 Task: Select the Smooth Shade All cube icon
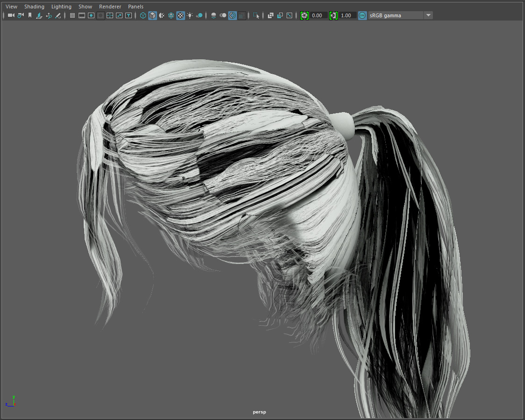[152, 15]
